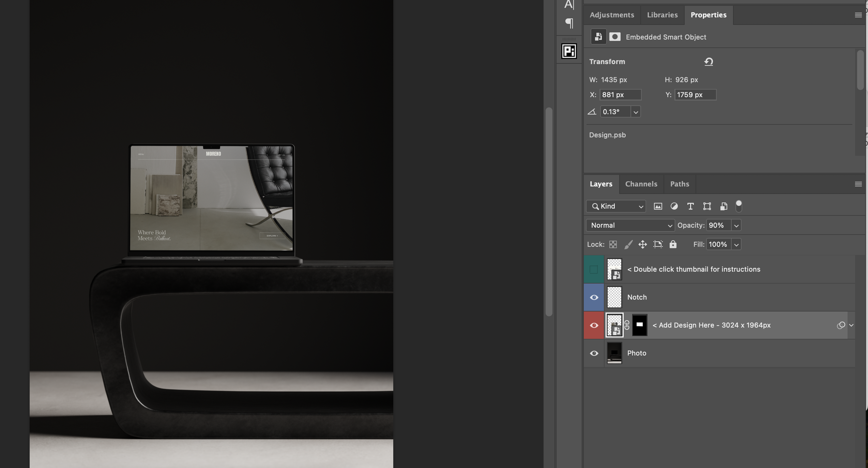
Task: Click the lock all padlock icon
Action: tap(673, 244)
